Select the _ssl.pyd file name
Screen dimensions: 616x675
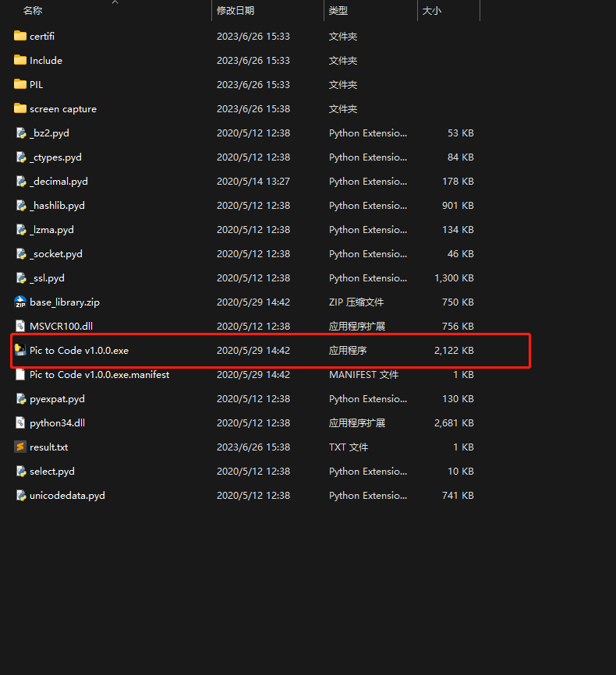click(47, 277)
